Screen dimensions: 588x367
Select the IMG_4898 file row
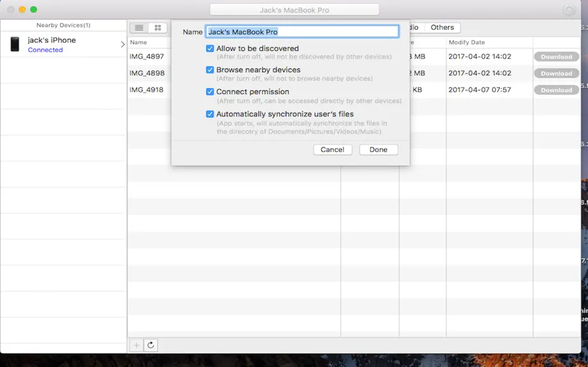(354, 73)
